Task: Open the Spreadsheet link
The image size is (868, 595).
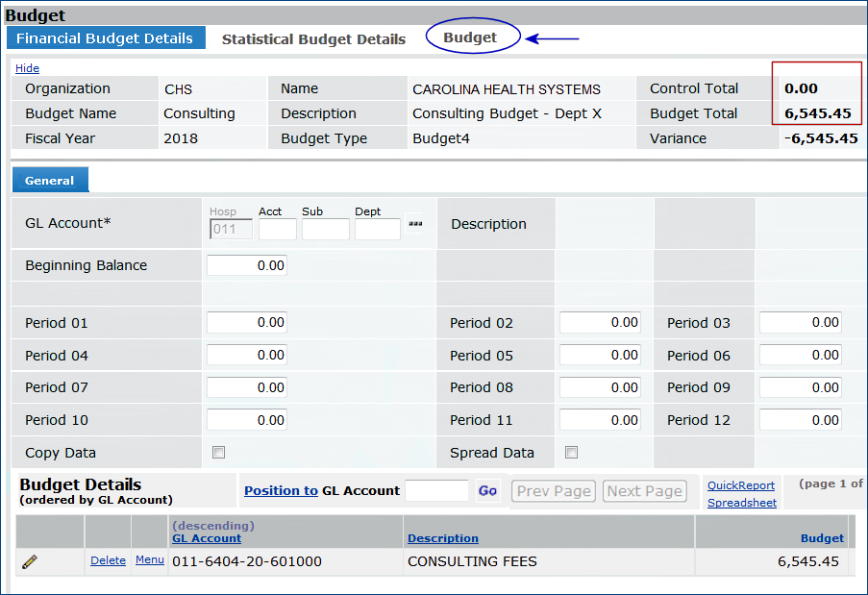Action: [x=741, y=503]
